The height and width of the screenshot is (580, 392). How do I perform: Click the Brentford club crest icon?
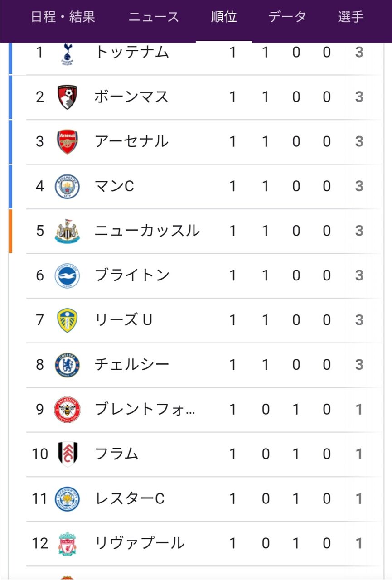[67, 410]
